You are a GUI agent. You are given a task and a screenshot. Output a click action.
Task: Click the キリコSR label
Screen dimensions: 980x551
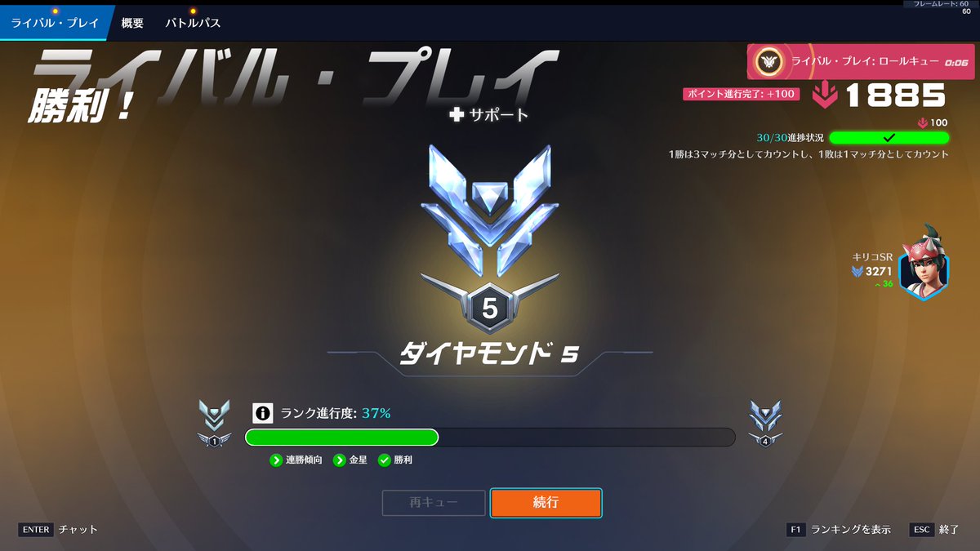click(x=872, y=257)
